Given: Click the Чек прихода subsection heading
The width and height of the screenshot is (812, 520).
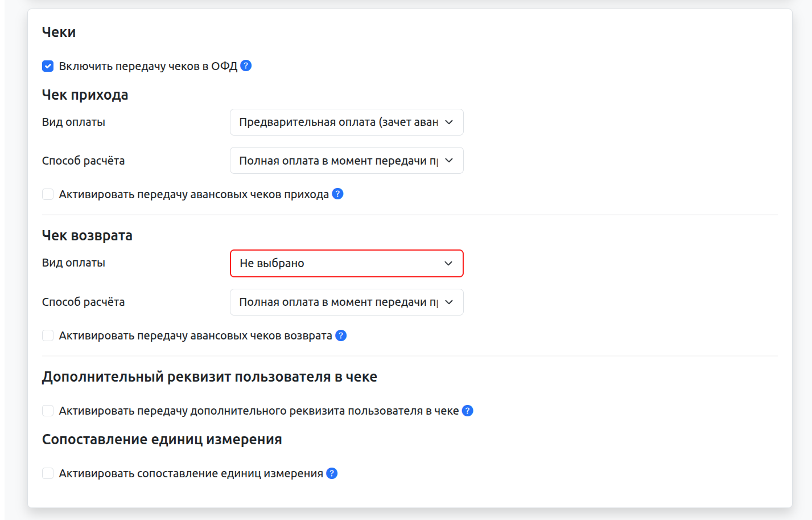Looking at the screenshot, I should click(85, 95).
